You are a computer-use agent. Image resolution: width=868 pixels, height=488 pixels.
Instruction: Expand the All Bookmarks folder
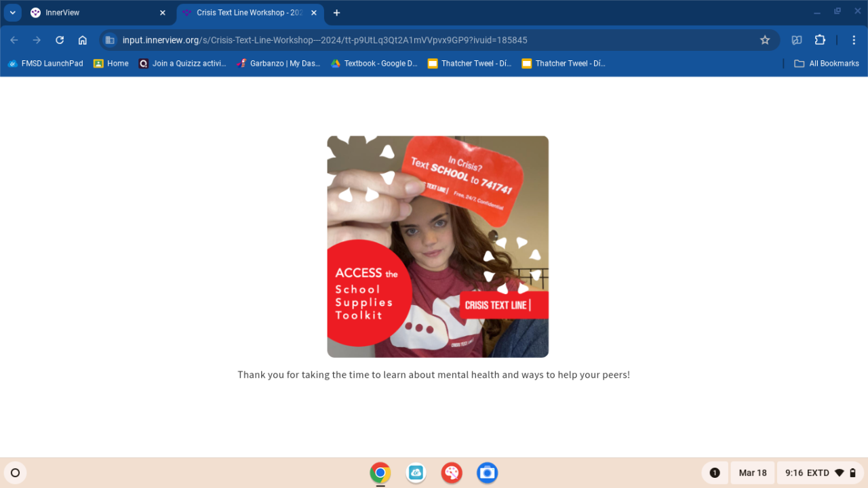click(x=826, y=64)
